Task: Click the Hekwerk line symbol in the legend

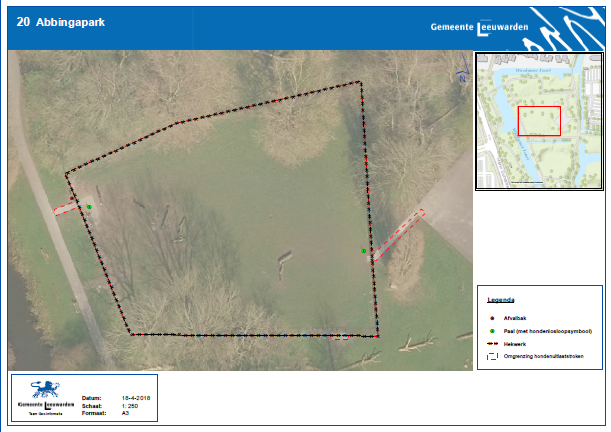Action: point(494,342)
